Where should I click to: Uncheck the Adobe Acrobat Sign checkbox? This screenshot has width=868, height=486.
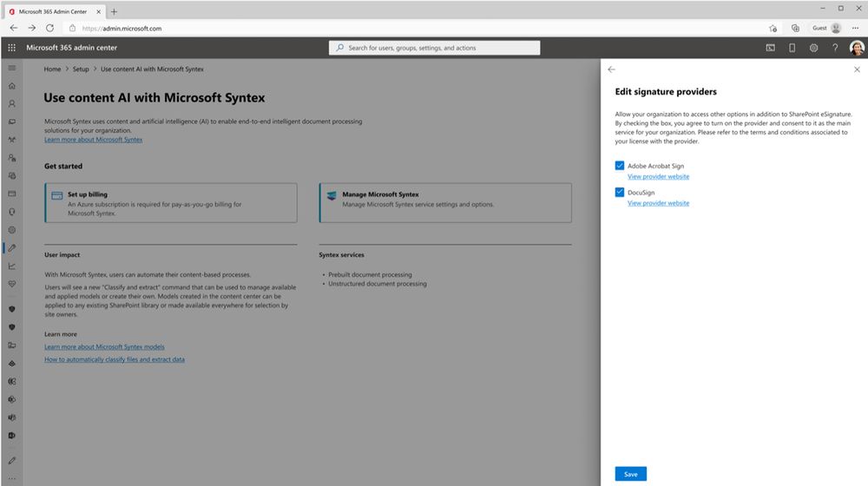620,166
